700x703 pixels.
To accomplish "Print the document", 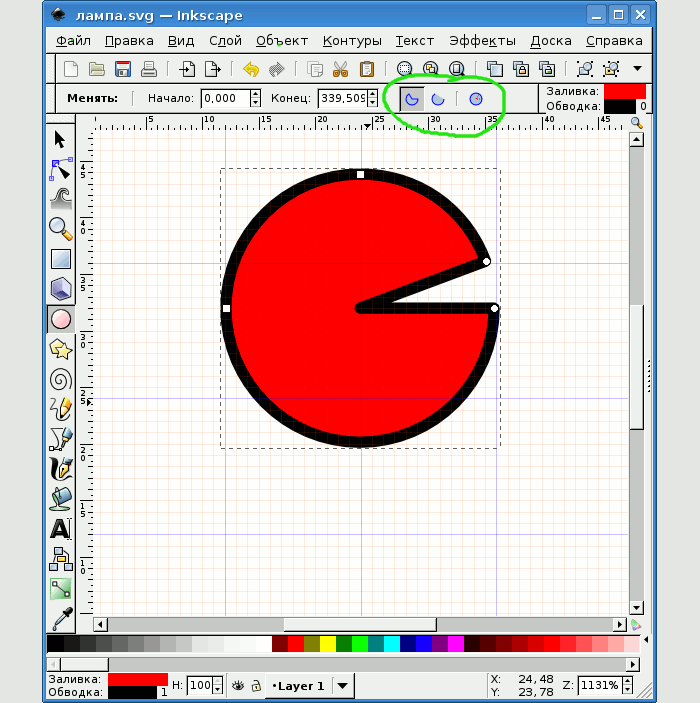I will point(148,69).
